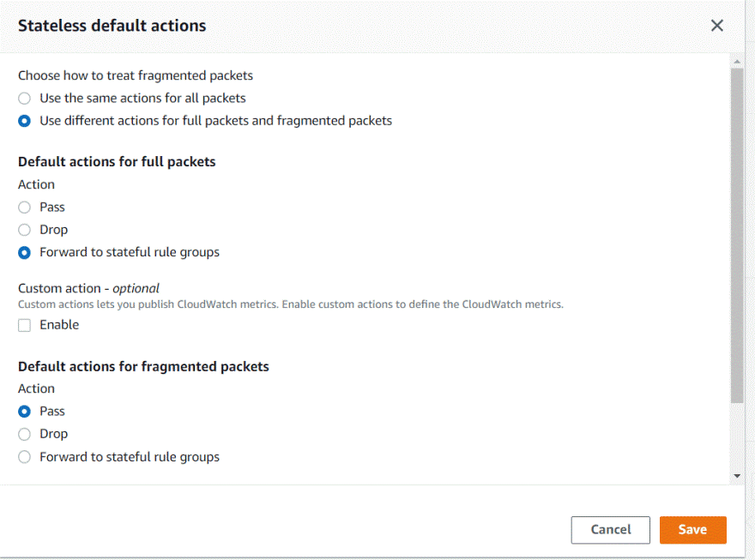Enable the custom action checkbox
Viewport: 755px width, 560px height.
(x=24, y=325)
